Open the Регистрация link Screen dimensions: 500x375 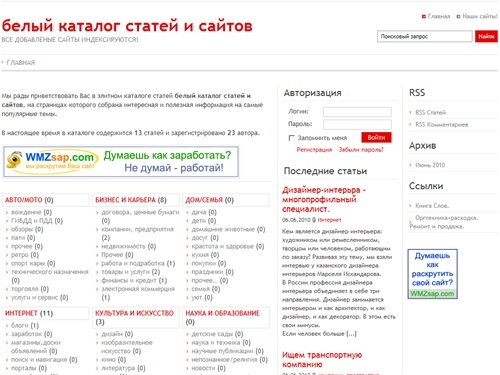coord(314,150)
